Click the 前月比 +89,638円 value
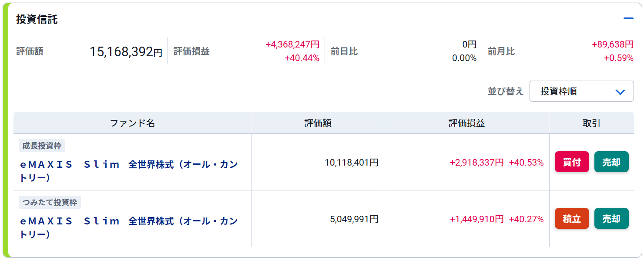This screenshot has width=644, height=258. pos(613,44)
